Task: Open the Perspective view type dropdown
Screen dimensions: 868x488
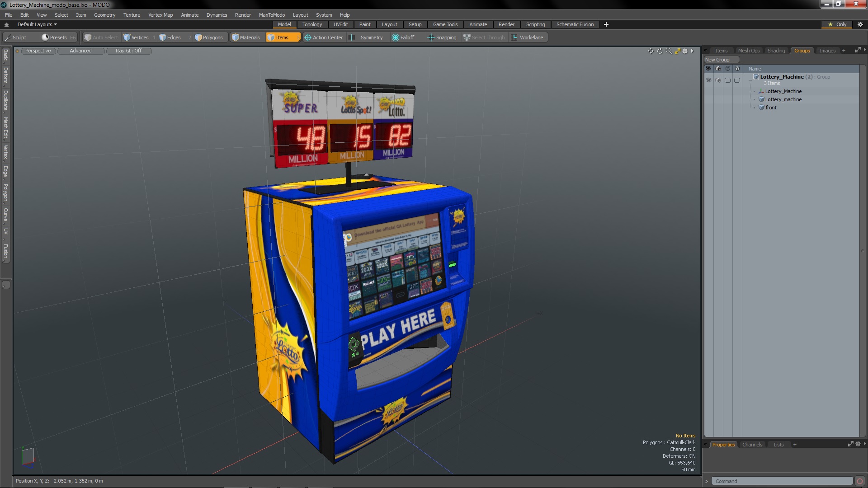Action: (38, 51)
